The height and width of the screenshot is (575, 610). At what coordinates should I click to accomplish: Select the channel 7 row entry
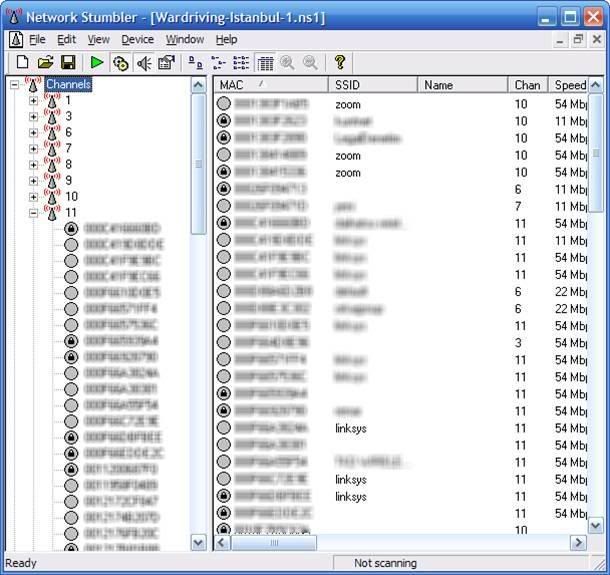coord(401,206)
